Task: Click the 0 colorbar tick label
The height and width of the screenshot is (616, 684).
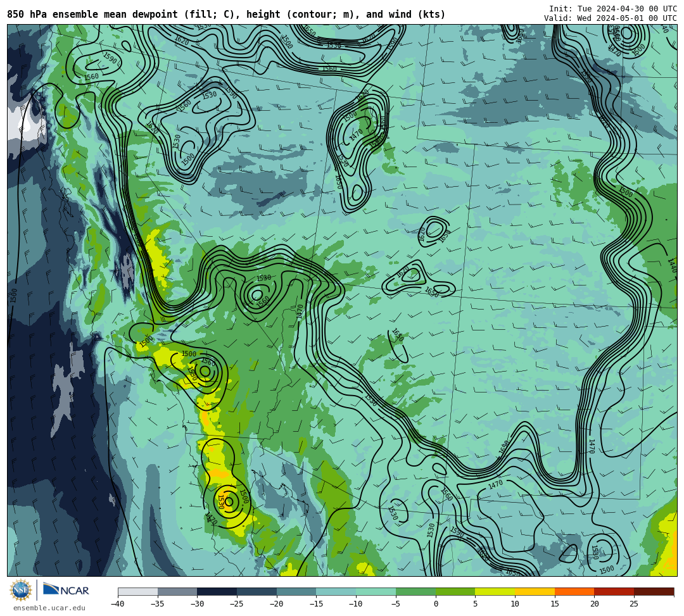Action: pos(436,604)
